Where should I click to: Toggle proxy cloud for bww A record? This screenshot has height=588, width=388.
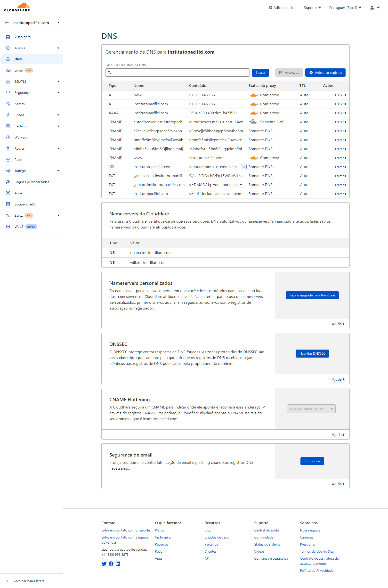[254, 95]
